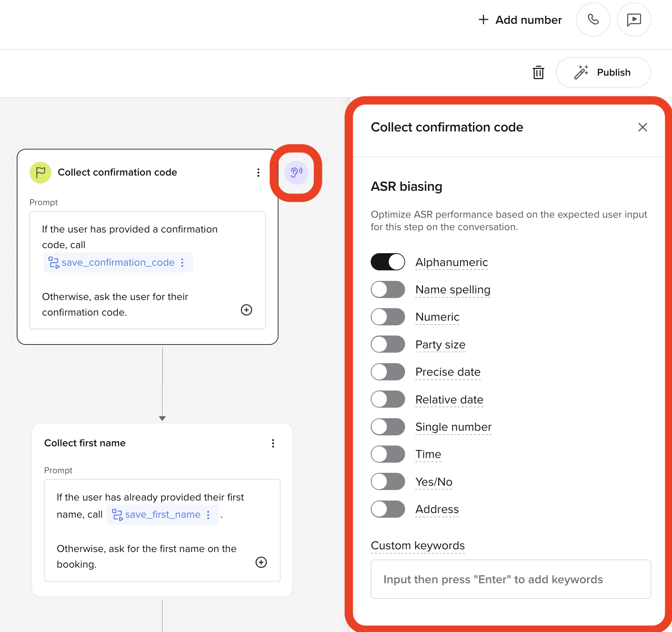Image resolution: width=672 pixels, height=632 pixels.
Task: Click the plus icon in first name prompt
Action: coord(261,562)
